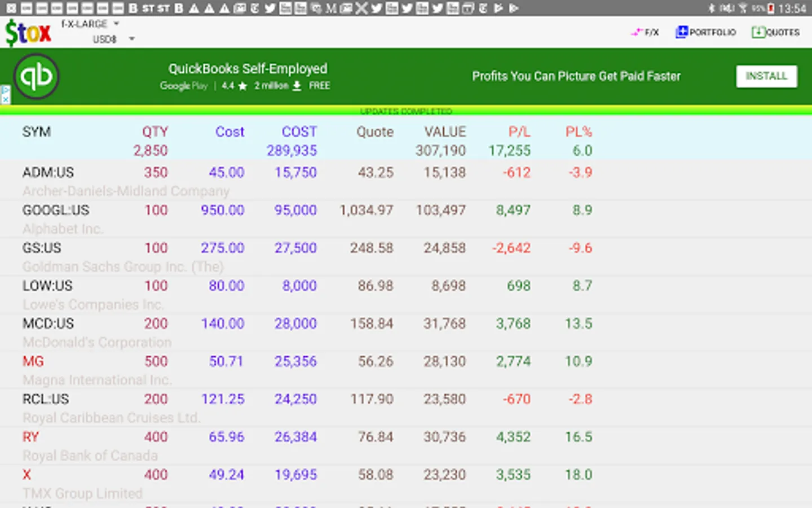
Task: Tap the 13:54 clock in the status bar
Action: (792, 8)
